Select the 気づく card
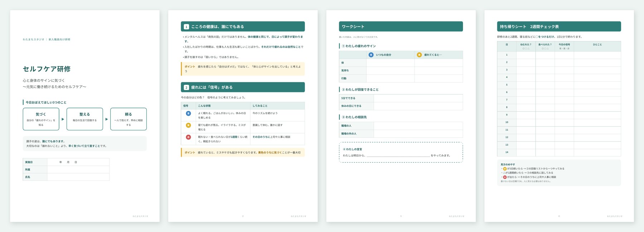The image size is (644, 232). coord(41,119)
